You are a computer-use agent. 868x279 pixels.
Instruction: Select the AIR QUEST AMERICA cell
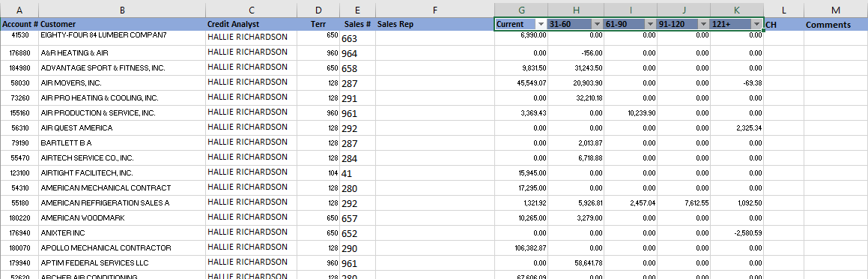[122, 128]
